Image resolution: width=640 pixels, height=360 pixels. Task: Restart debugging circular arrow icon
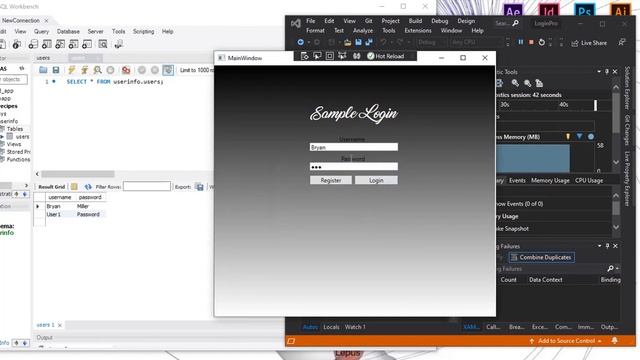click(542, 42)
